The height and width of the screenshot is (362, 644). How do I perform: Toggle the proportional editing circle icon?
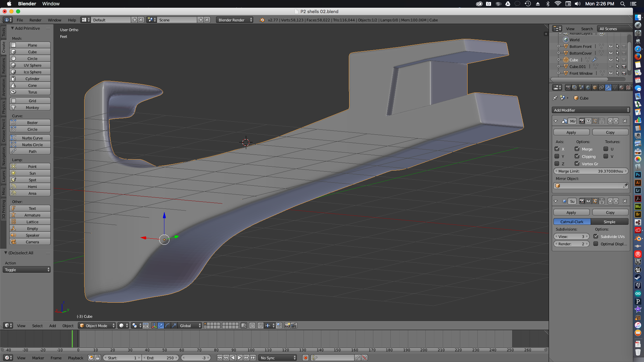click(x=252, y=325)
